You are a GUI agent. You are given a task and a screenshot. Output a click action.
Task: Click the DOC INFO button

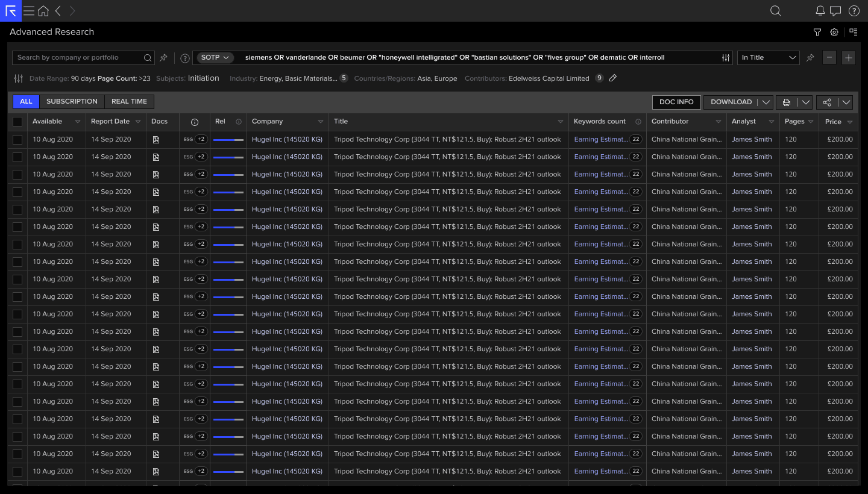pyautogui.click(x=676, y=102)
